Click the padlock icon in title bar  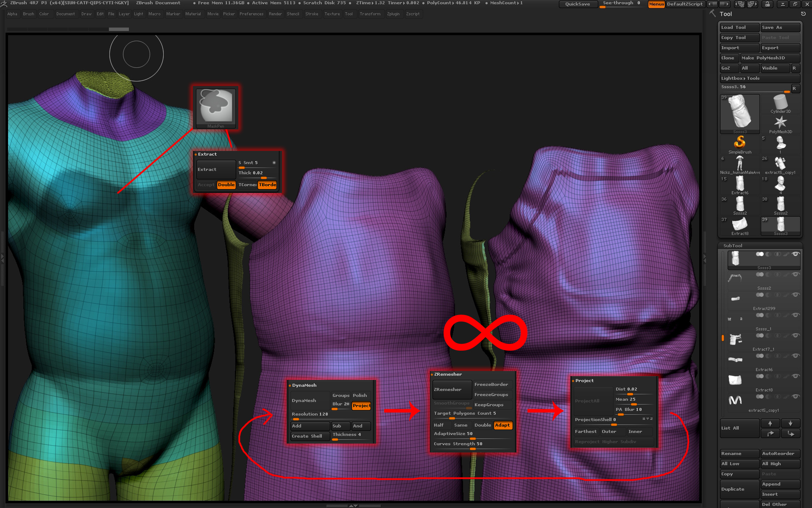[x=767, y=4]
